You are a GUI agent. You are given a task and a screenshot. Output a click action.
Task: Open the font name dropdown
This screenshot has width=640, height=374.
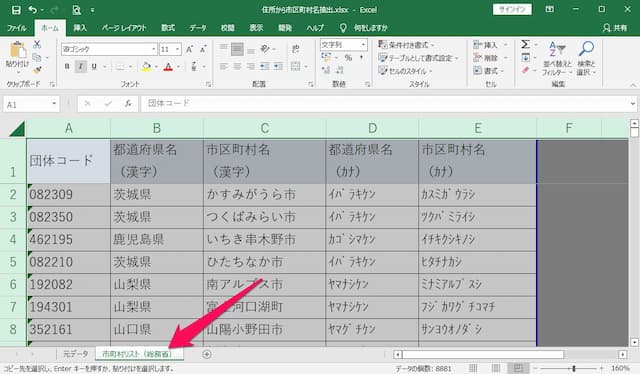[x=154, y=49]
